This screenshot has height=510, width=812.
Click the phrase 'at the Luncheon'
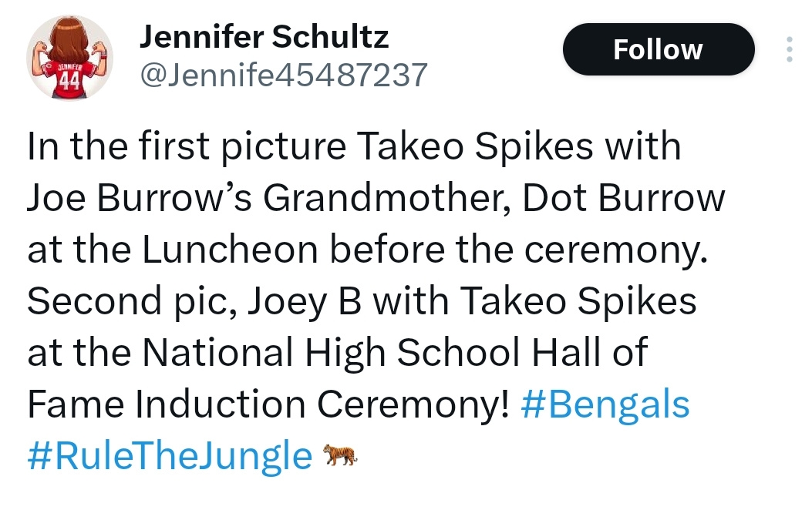(x=173, y=250)
